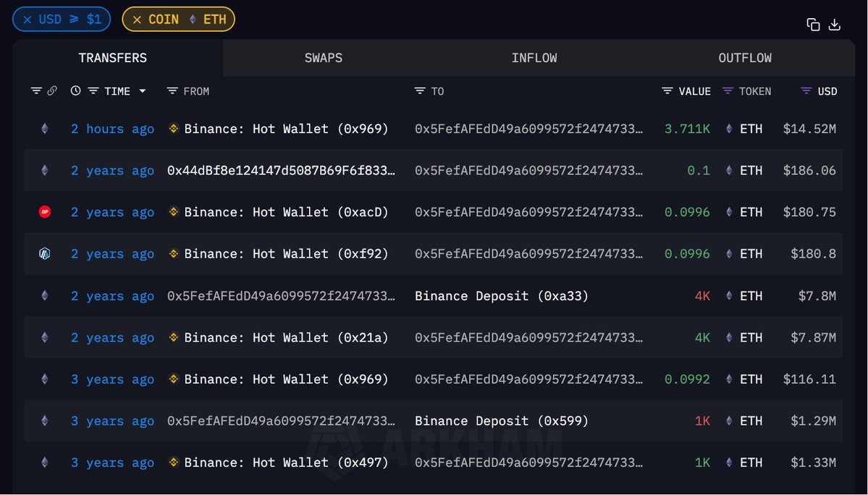Copy the transfers table with the copy icon
Image resolution: width=868 pixels, height=495 pixels.
[813, 25]
